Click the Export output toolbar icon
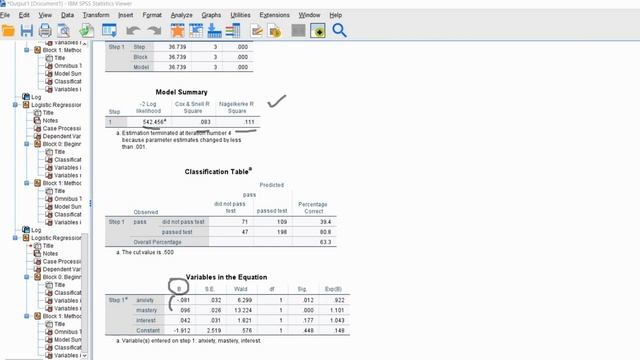 (x=87, y=31)
